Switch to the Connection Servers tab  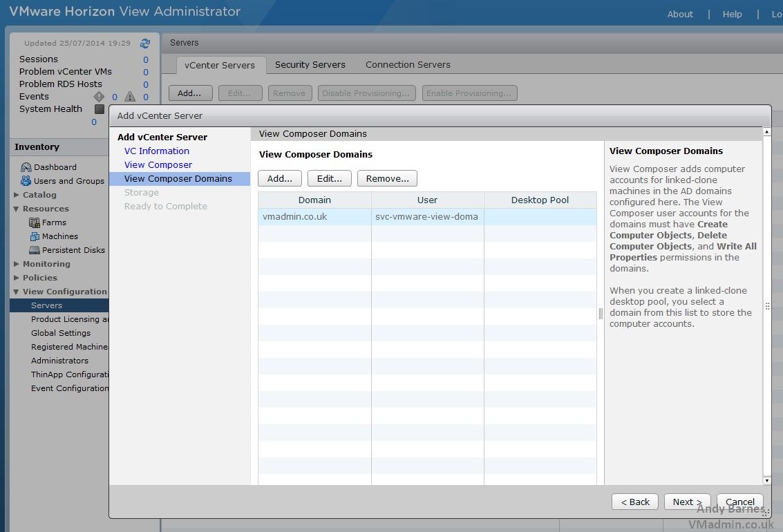click(x=408, y=64)
